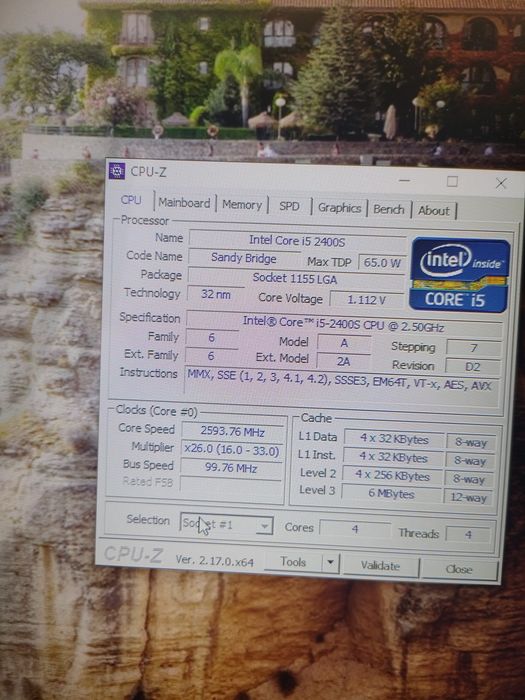Screen dimensions: 525x700
Task: Click the Family value 6
Action: [x=212, y=338]
